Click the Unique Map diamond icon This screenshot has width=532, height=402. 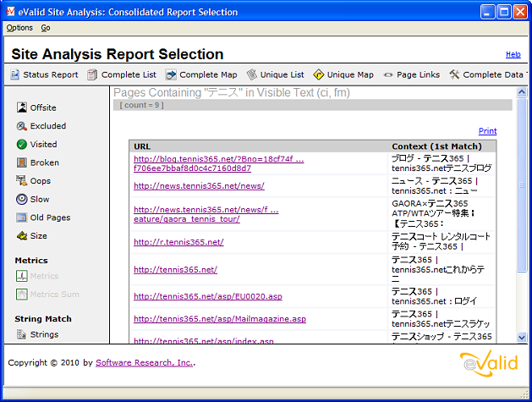(x=319, y=74)
